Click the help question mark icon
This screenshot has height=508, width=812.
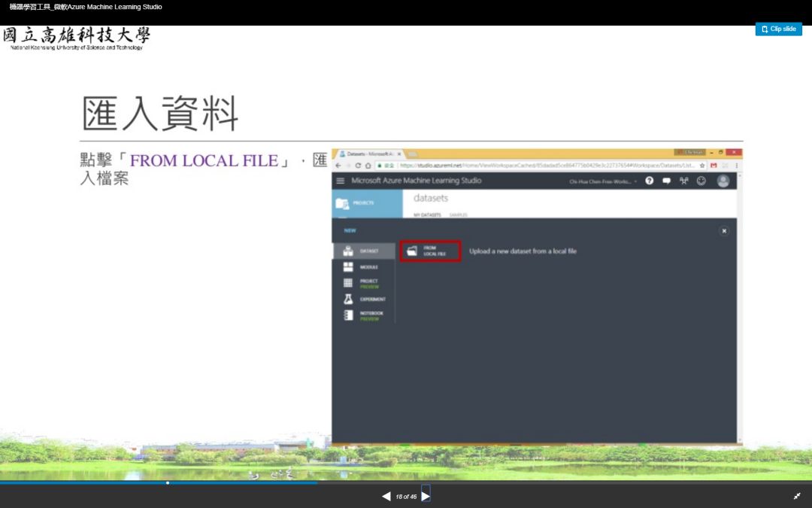650,181
